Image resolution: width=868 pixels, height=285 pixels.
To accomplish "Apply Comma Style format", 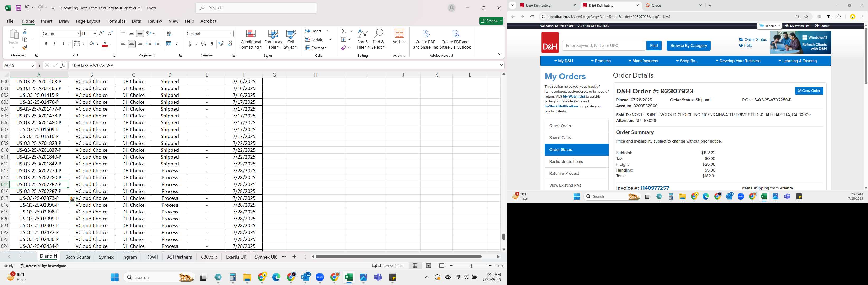I will coord(212,44).
